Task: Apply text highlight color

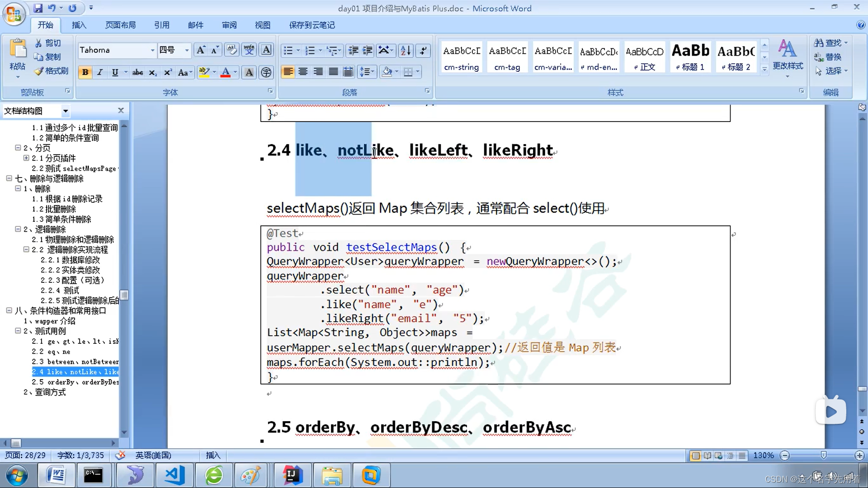Action: click(x=204, y=72)
